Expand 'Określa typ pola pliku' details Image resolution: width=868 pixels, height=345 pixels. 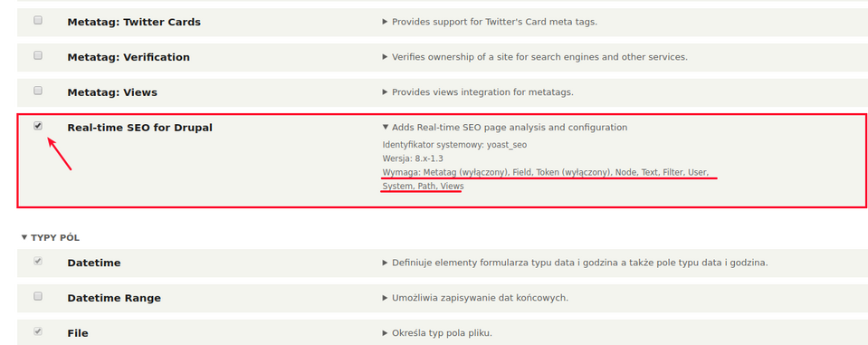click(437, 333)
